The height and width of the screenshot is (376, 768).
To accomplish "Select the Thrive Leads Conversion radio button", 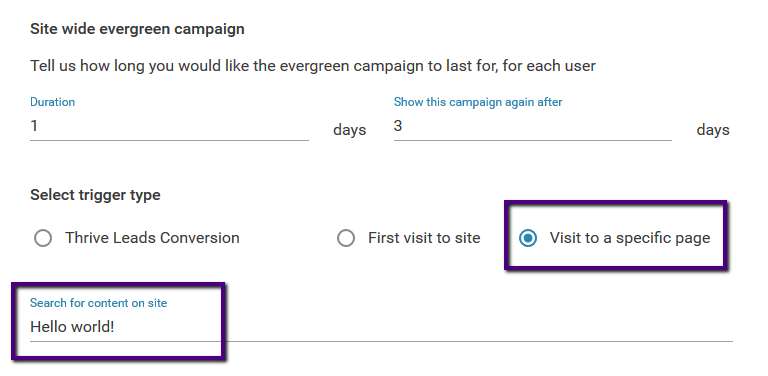I will (x=43, y=238).
